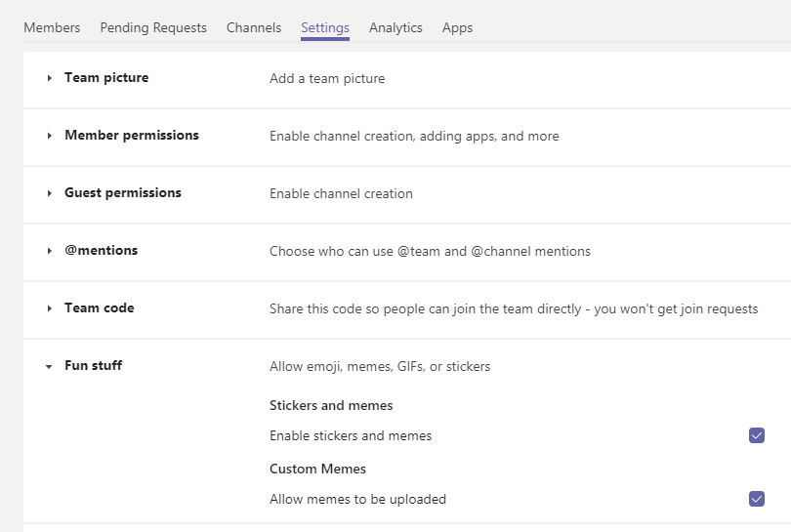Image resolution: width=791 pixels, height=532 pixels.
Task: Go to the Channels tab
Action: coord(254,27)
